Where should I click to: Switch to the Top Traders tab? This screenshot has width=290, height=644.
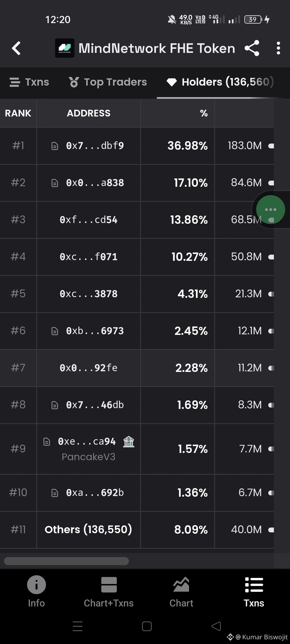[x=108, y=82]
